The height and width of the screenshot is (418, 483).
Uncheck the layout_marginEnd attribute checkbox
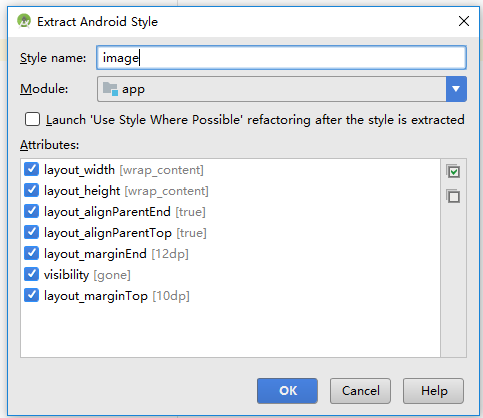[31, 253]
